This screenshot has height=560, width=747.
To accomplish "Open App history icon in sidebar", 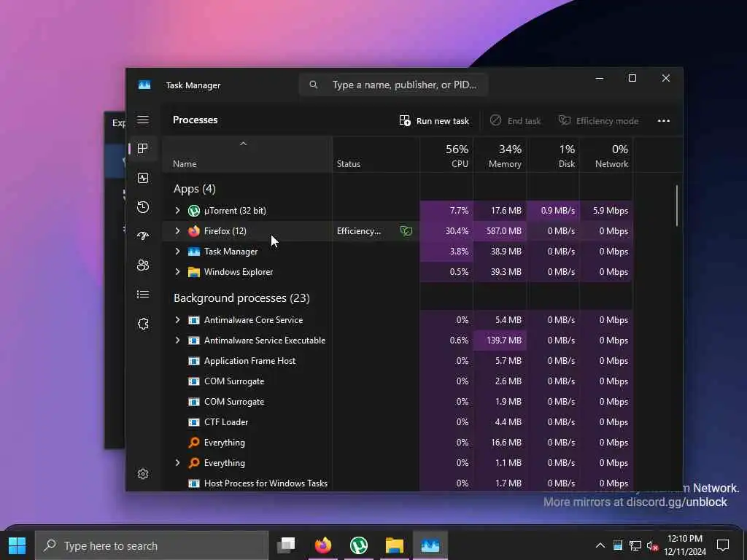I will [x=143, y=207].
